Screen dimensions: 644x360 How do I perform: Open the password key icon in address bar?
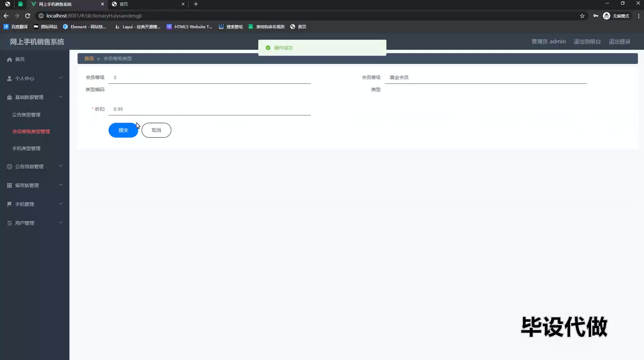[596, 16]
